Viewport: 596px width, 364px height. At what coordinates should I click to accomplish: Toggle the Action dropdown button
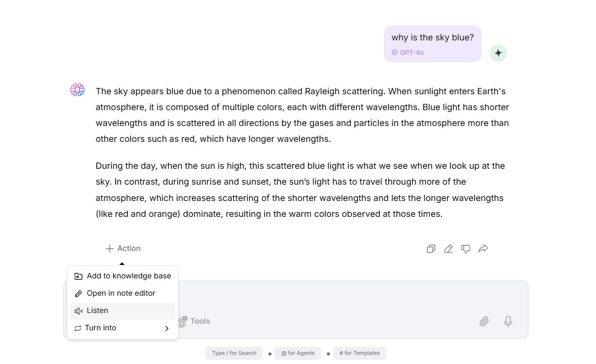click(x=123, y=249)
